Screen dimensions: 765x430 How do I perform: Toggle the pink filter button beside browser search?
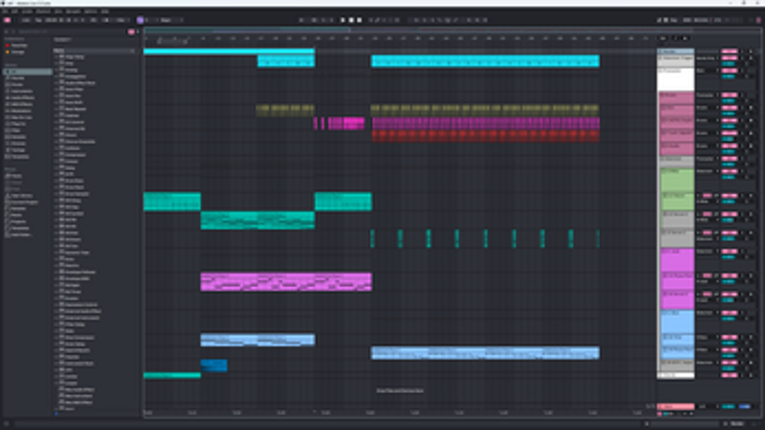[x=131, y=32]
